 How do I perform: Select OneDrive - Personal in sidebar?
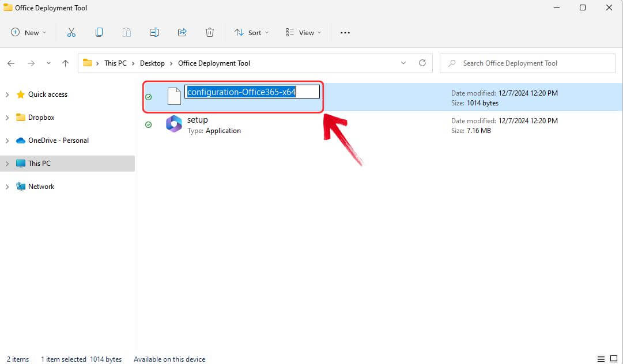click(x=58, y=141)
